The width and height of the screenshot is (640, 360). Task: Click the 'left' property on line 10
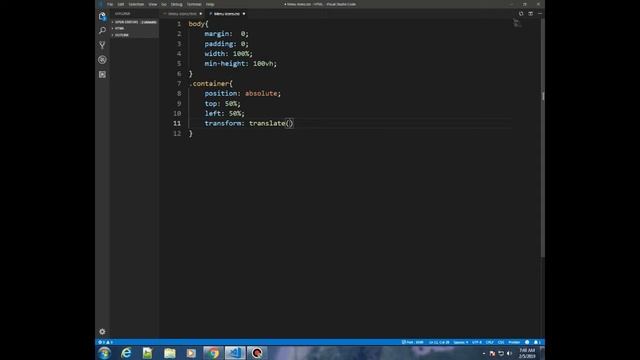212,113
